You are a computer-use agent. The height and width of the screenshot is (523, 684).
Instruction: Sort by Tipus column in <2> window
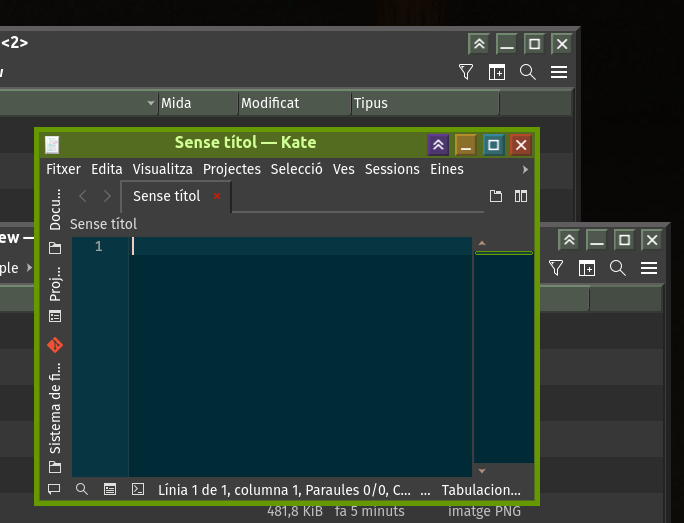(x=425, y=103)
